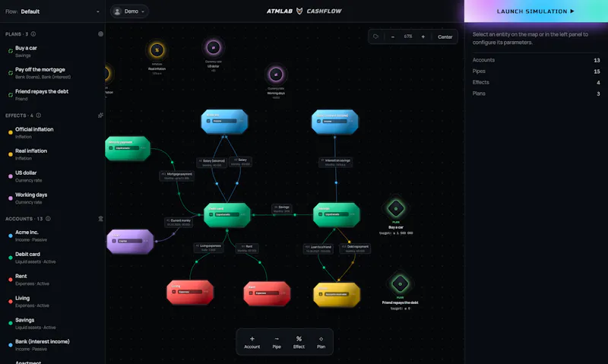Click the Launch Simulation button
The width and height of the screenshot is (608, 364).
[x=536, y=11]
